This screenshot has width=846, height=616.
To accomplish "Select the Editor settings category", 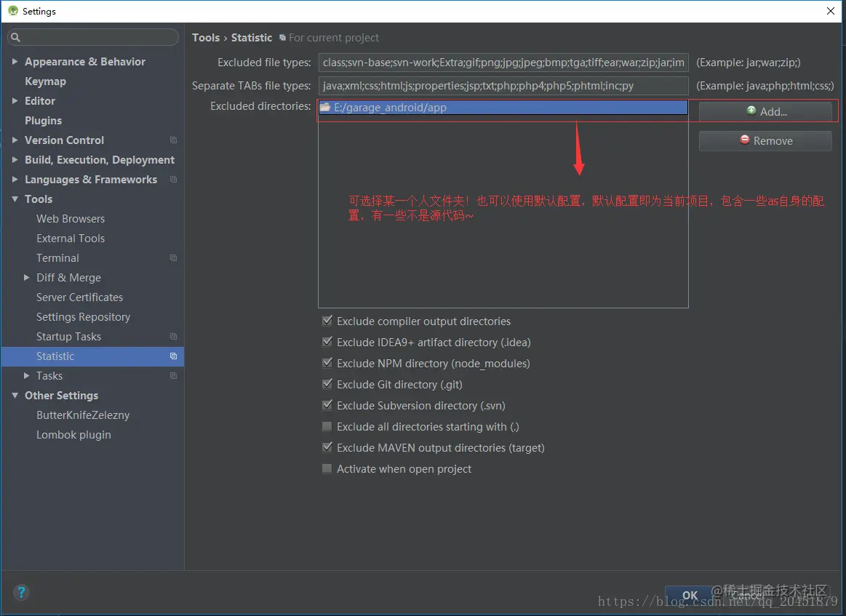I will [40, 101].
